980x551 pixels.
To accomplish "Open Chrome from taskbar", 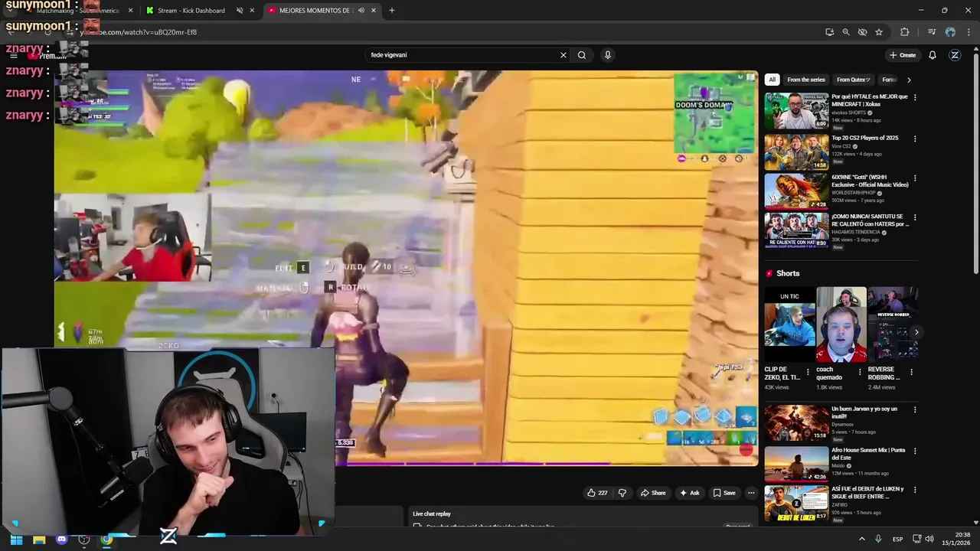I will click(106, 540).
